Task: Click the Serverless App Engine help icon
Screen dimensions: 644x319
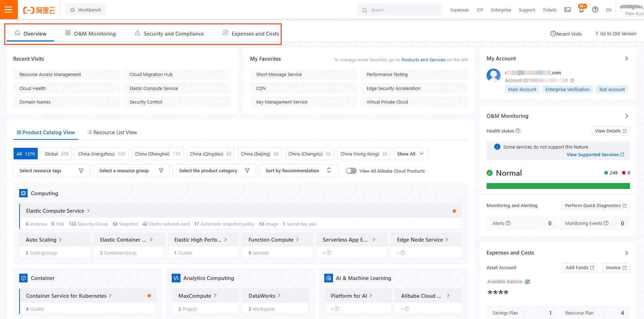Action: [x=328, y=253]
